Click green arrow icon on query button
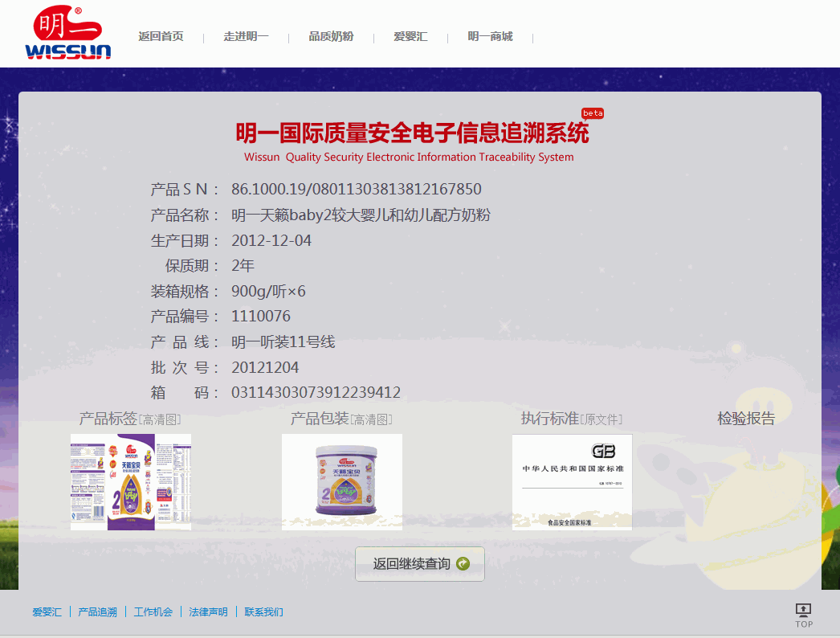Viewport: 840px width, 638px height. tap(463, 564)
